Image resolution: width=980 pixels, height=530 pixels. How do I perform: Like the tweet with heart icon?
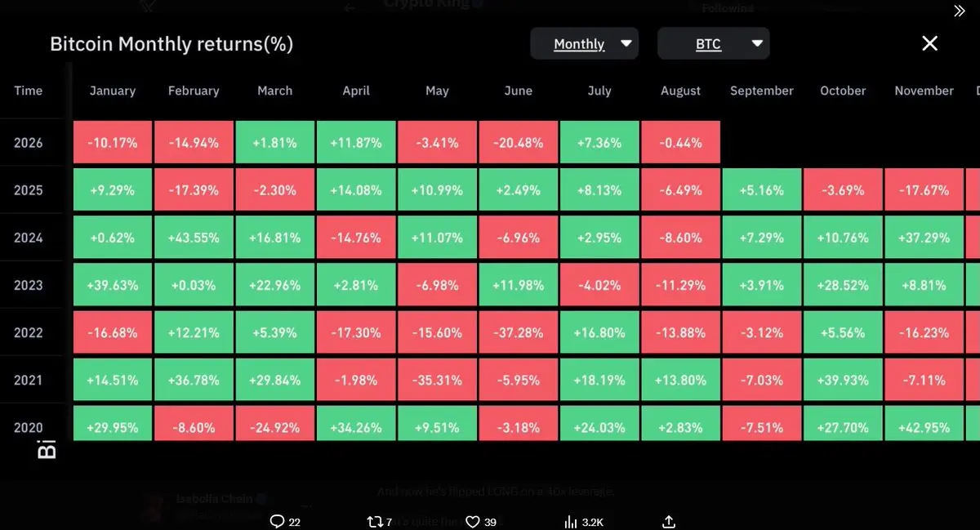point(471,521)
